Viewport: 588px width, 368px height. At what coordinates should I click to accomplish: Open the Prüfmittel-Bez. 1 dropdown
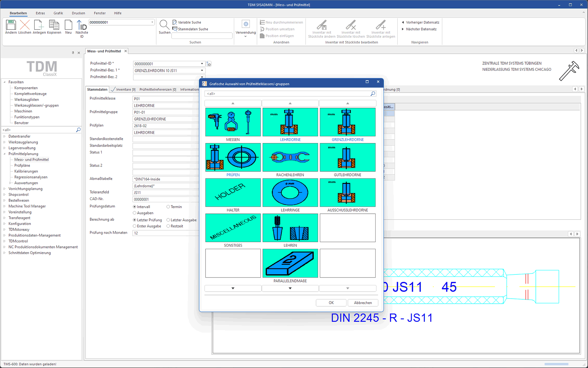202,70
